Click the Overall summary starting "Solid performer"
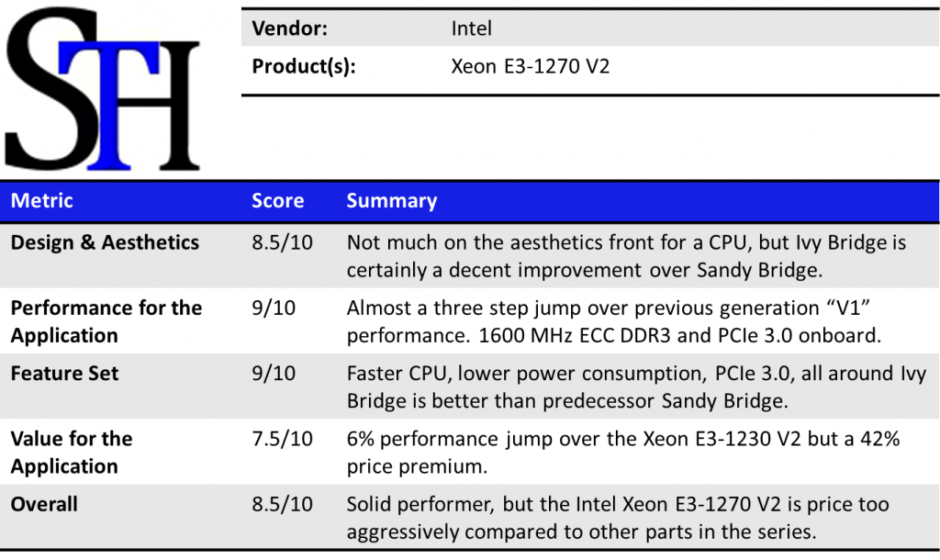The image size is (940, 560). tap(618, 518)
